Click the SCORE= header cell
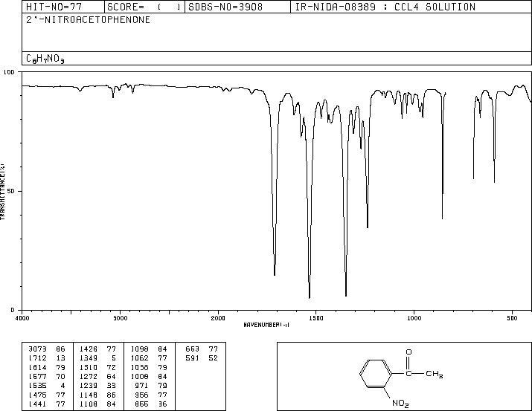This screenshot has height=411, width=532. click(144, 7)
